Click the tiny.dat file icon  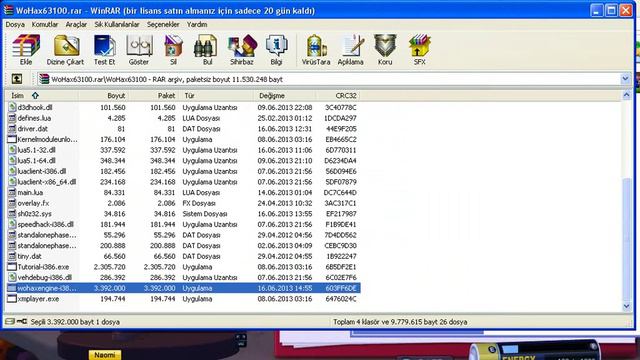[x=12, y=256]
